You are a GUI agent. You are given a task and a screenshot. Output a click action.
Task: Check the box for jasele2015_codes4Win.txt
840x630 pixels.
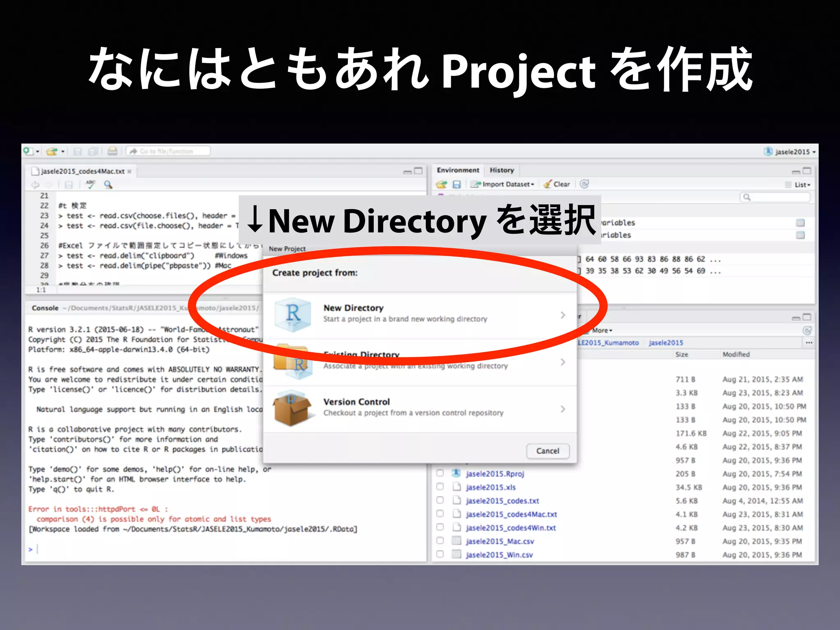440,527
